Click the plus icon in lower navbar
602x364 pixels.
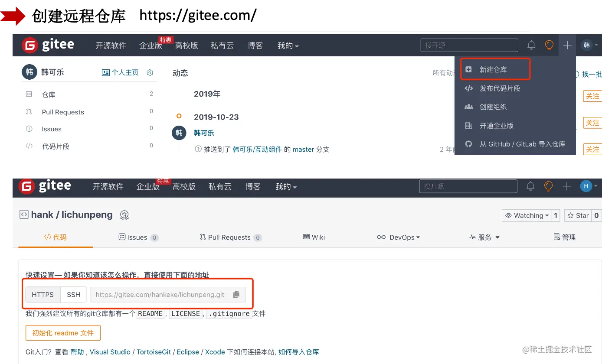(x=566, y=186)
